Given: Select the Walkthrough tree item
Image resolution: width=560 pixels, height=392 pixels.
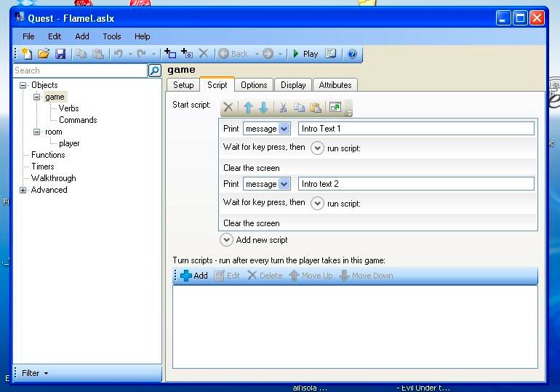Looking at the screenshot, I should pyautogui.click(x=53, y=178).
